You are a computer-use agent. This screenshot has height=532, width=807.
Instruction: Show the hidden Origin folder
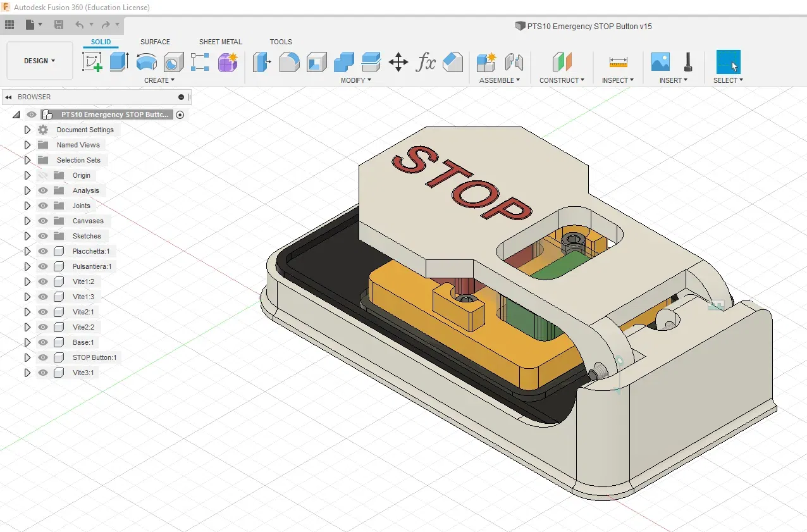point(43,175)
